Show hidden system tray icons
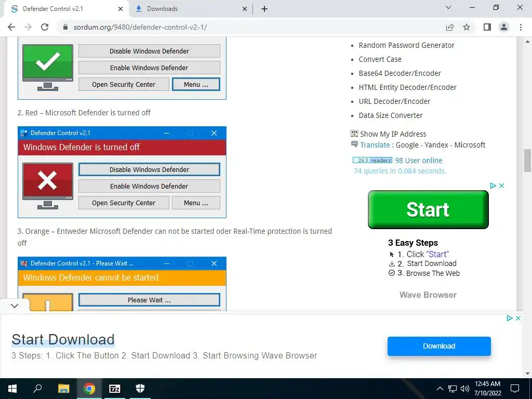 (440, 389)
